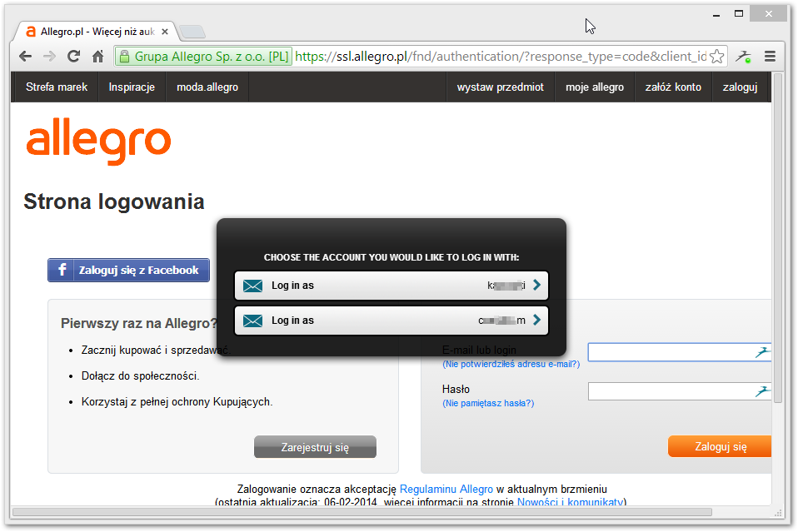
Task: Choose the second Log in as account
Action: click(392, 321)
